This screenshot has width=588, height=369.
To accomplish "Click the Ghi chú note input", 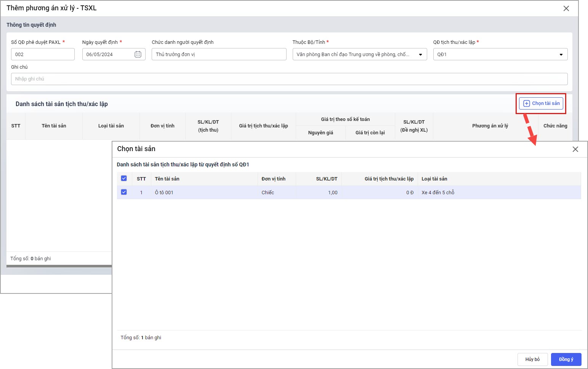I will 289,79.
